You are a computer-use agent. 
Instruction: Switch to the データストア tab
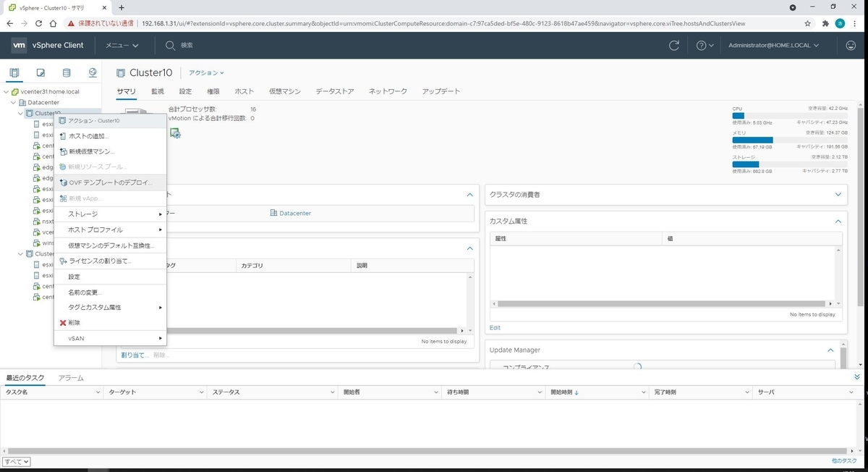(x=335, y=91)
